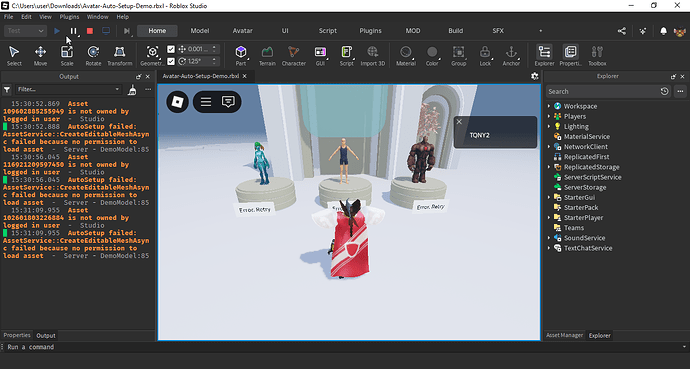
Task: Click the Anchor tool icon
Action: point(511,55)
